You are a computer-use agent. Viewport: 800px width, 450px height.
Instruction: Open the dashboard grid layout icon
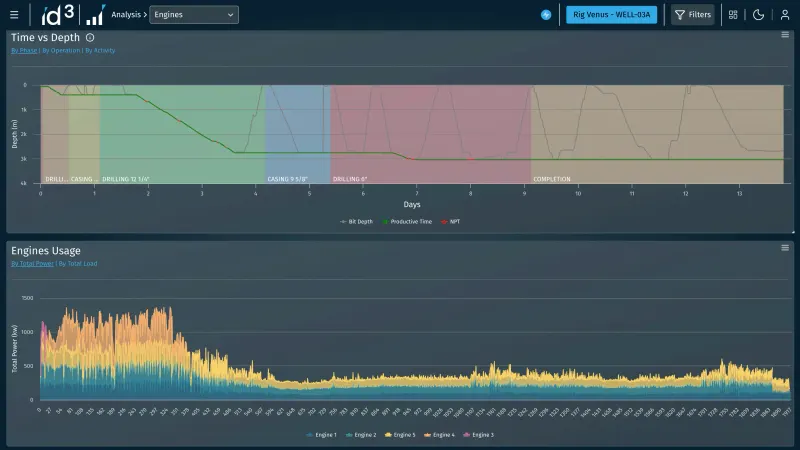click(x=733, y=15)
